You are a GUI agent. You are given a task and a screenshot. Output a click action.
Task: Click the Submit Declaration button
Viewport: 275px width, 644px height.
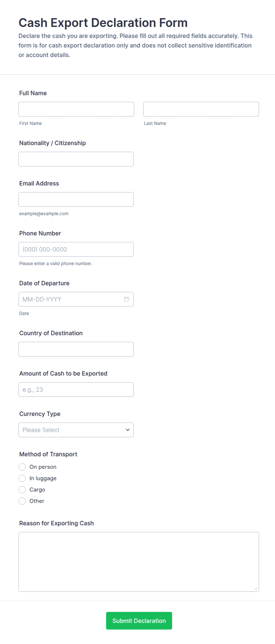pyautogui.click(x=139, y=621)
